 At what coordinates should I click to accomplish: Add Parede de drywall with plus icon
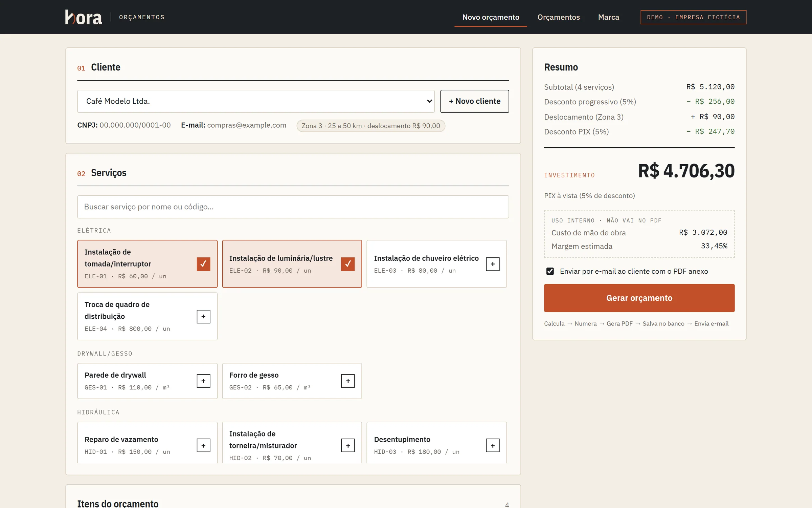click(203, 381)
